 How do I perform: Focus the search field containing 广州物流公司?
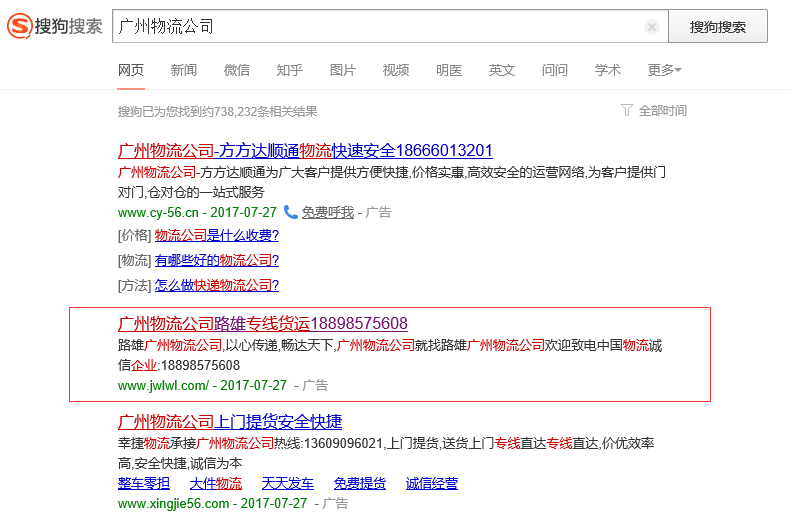[390, 26]
